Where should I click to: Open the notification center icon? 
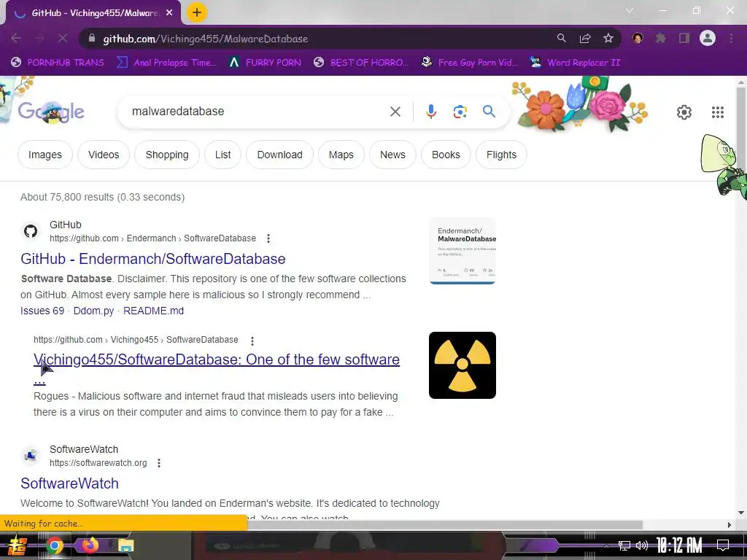723,545
